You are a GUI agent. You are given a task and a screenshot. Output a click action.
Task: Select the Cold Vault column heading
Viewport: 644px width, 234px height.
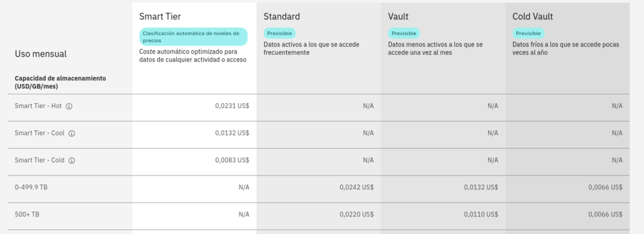click(x=533, y=16)
